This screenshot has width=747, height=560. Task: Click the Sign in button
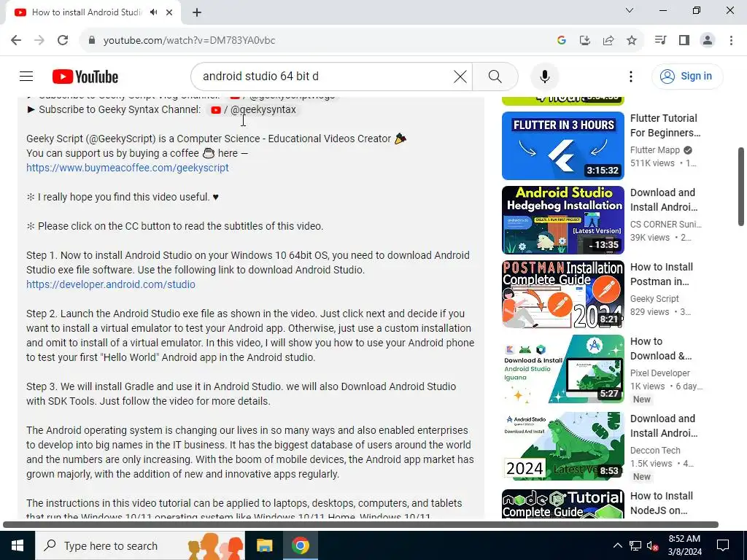(687, 76)
